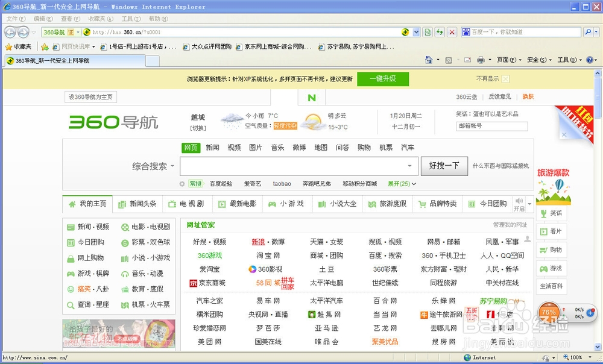The height and width of the screenshot is (364, 603).
Task: Open the 帮助(H) menu
Action: [x=159, y=19]
